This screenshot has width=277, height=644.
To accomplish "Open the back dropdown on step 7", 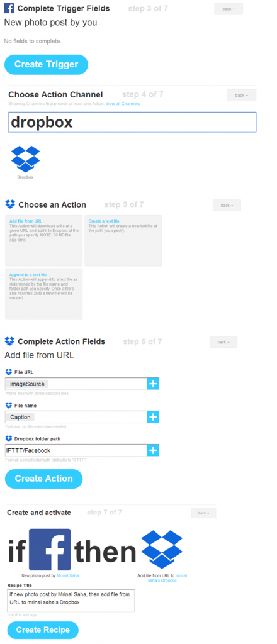I will pyautogui.click(x=203, y=513).
